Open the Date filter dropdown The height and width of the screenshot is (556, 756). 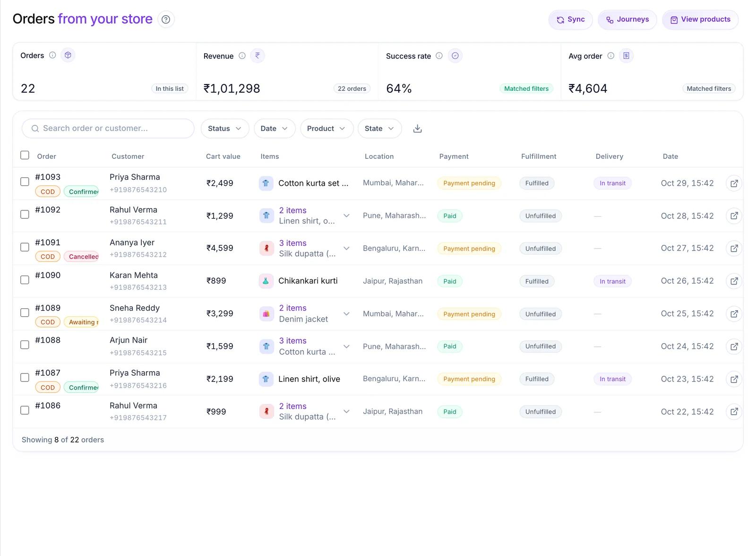coord(275,129)
